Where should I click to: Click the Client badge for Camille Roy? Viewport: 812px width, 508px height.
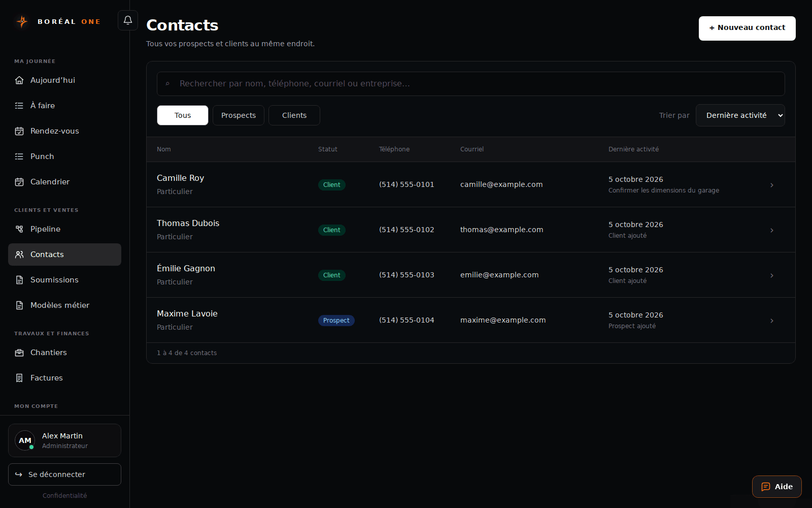pyautogui.click(x=332, y=185)
